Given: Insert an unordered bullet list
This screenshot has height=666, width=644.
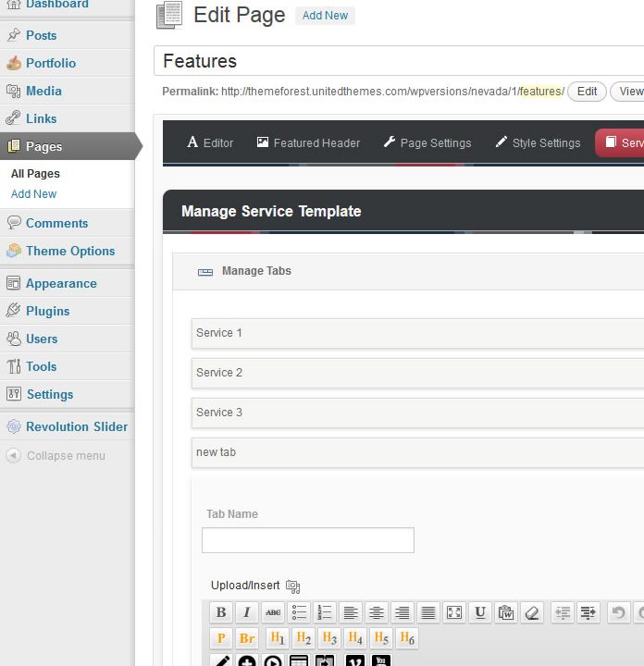Looking at the screenshot, I should pos(299,612).
